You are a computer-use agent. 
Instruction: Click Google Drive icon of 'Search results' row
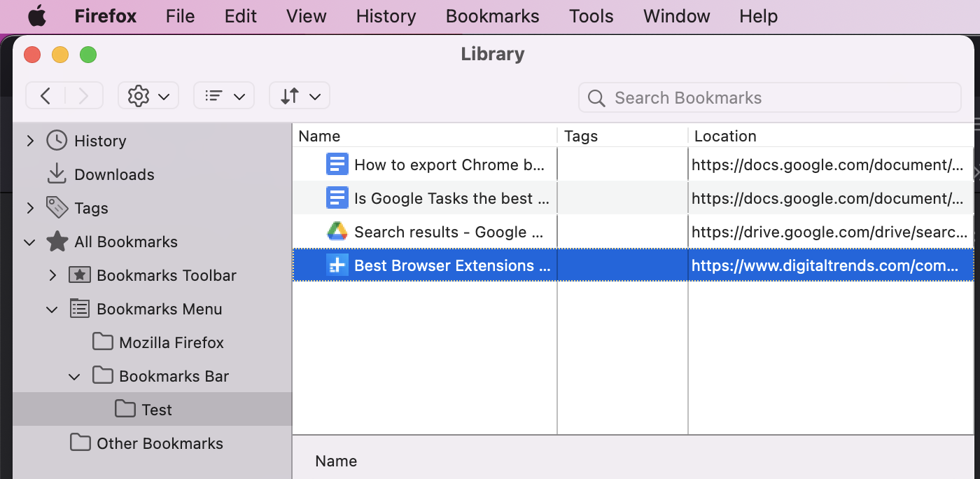coord(337,232)
